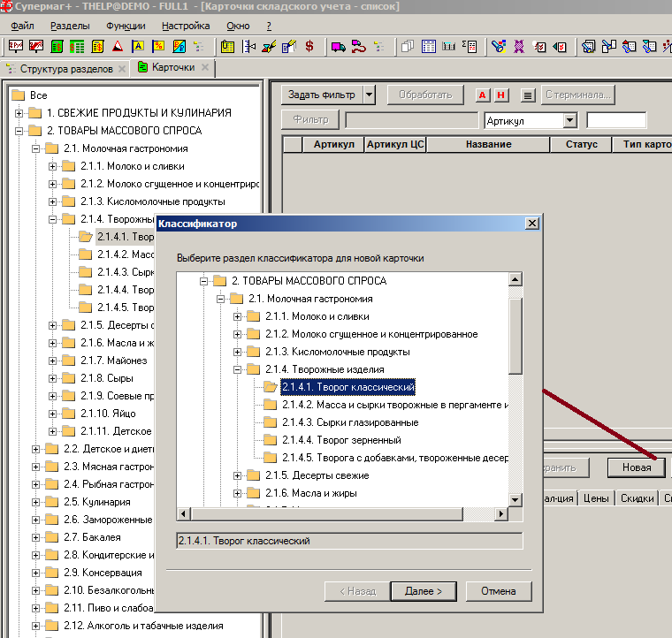Click the blue table grid toolbar icon
The image size is (672, 638).
[429, 46]
